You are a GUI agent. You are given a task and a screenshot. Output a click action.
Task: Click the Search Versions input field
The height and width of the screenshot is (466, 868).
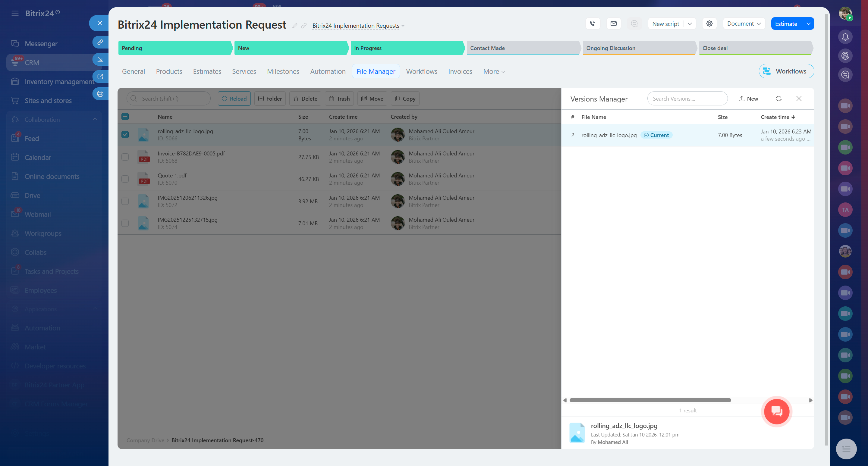pyautogui.click(x=687, y=99)
